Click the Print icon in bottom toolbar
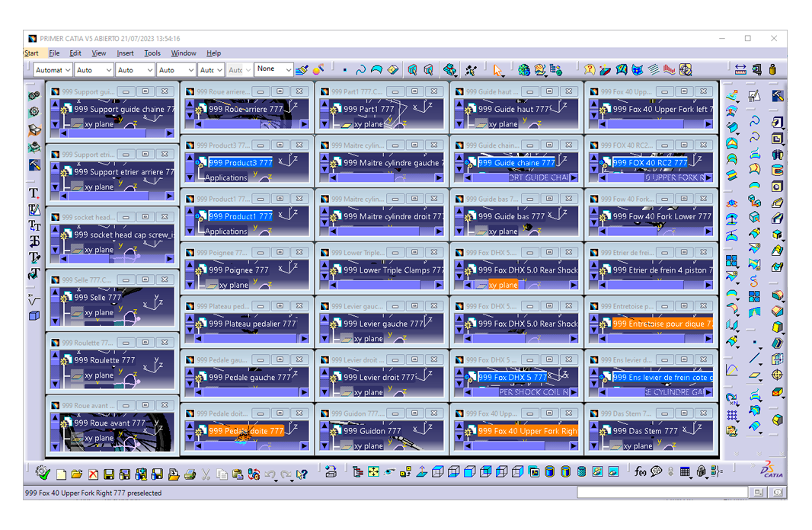The width and height of the screenshot is (812, 530). (190, 474)
